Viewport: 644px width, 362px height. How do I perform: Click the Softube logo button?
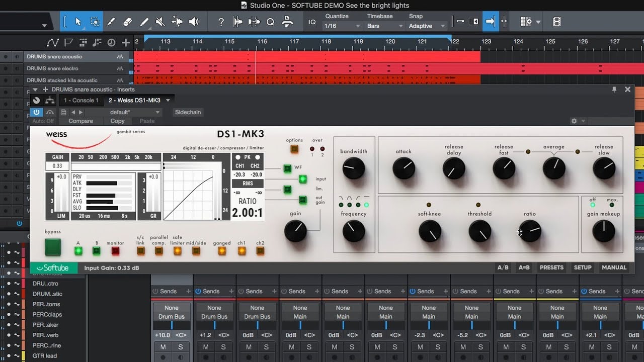(53, 267)
